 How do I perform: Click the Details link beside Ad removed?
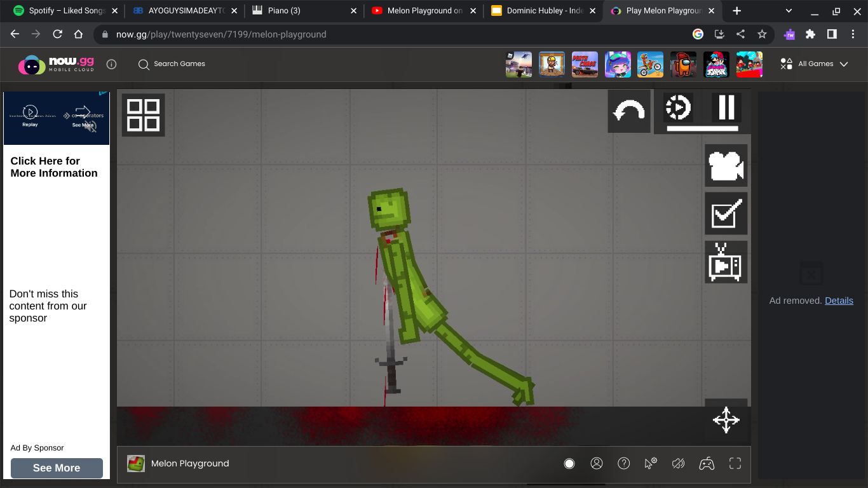839,301
